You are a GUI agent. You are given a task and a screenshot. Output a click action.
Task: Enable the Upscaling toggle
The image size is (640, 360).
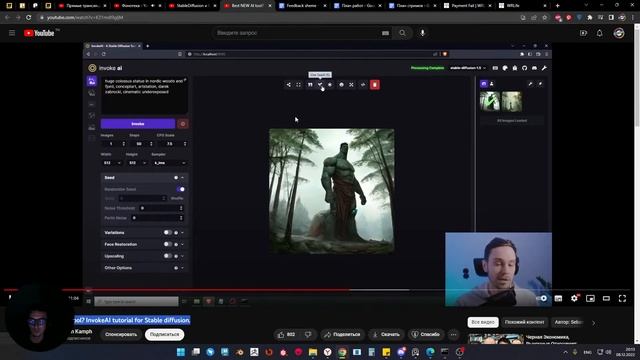(x=167, y=256)
